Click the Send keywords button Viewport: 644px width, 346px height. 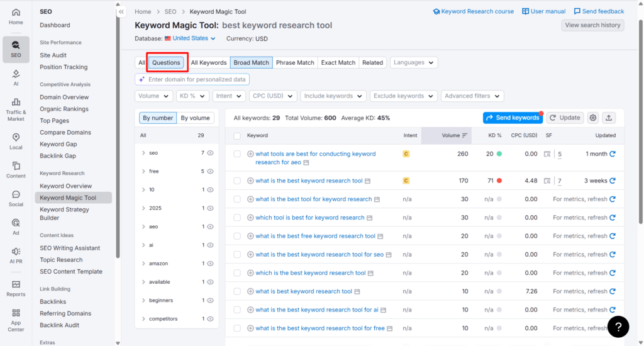pos(513,118)
